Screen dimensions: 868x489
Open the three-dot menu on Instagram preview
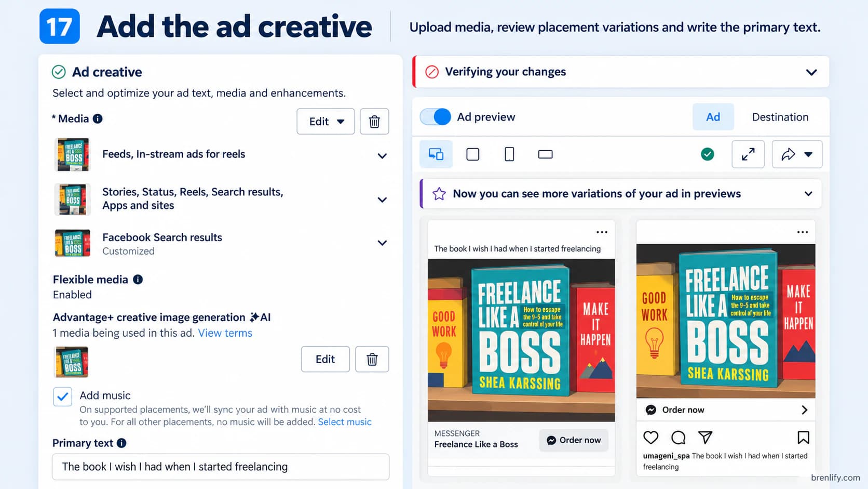[803, 232]
